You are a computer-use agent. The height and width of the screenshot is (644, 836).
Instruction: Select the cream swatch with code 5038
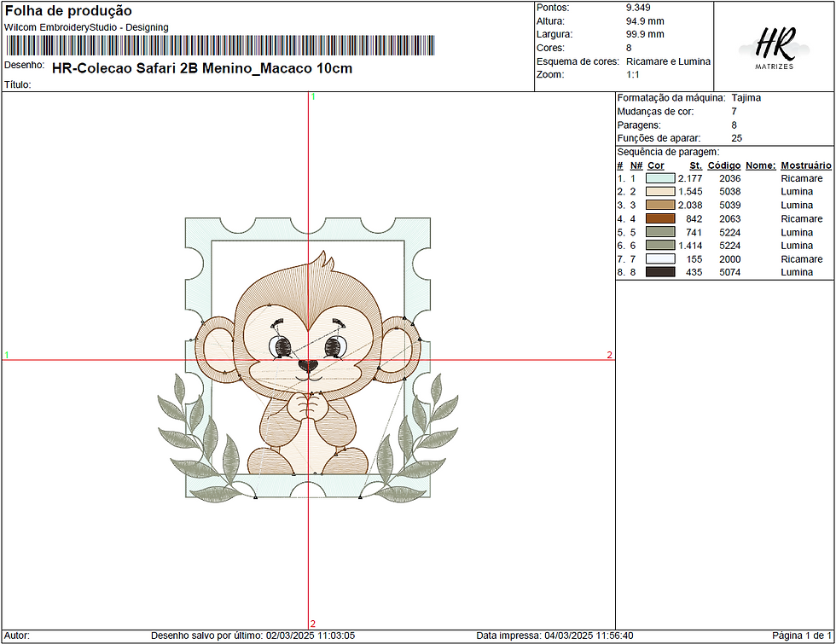[x=660, y=191]
